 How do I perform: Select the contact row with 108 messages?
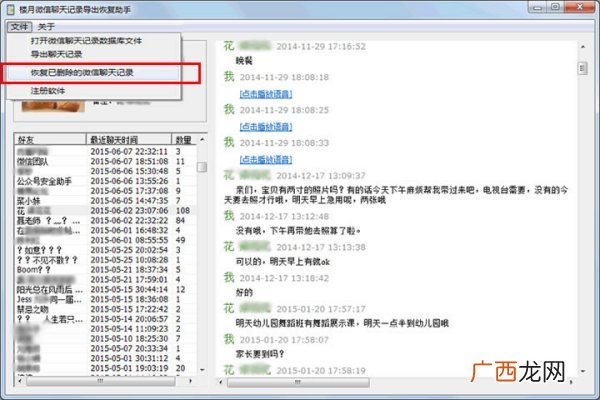pyautogui.click(x=106, y=211)
